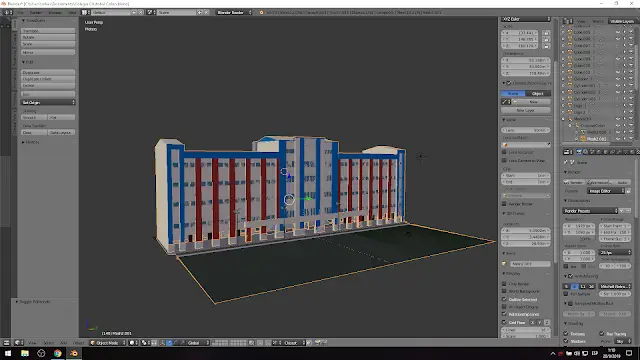Open the Object Mode dropdown
Image resolution: width=640 pixels, height=360 pixels.
[x=108, y=343]
